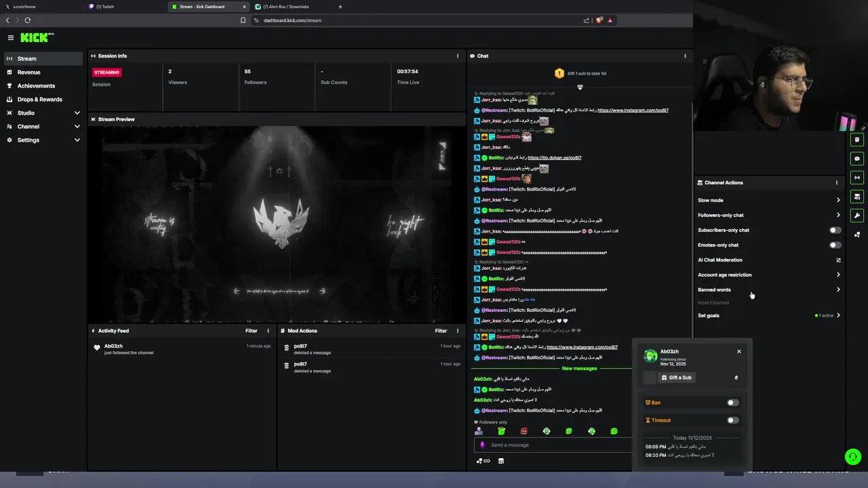Open Session Info three-dot options menu
Screen dimensions: 868x488
(x=458, y=56)
